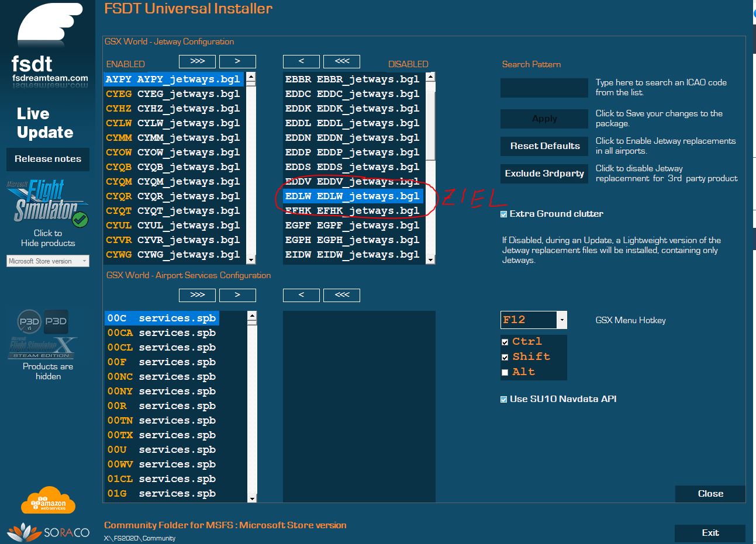Image resolution: width=756 pixels, height=544 pixels.
Task: Click up arrow of ENABLED list scrollbar
Action: point(251,77)
